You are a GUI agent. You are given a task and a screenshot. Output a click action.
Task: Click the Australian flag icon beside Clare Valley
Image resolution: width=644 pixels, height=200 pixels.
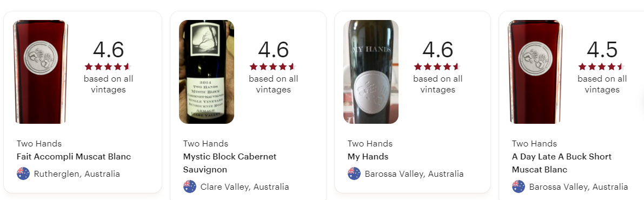click(x=190, y=186)
